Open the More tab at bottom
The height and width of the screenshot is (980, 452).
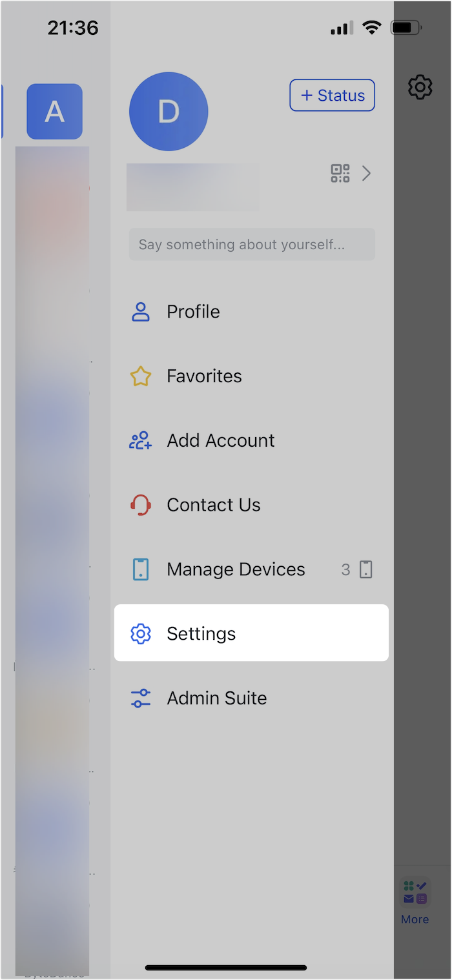coord(415,901)
